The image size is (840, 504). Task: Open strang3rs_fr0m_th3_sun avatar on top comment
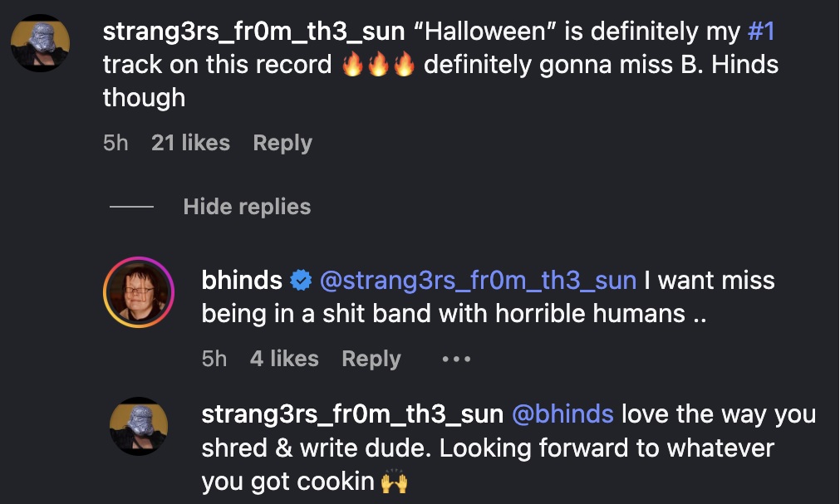(x=40, y=43)
